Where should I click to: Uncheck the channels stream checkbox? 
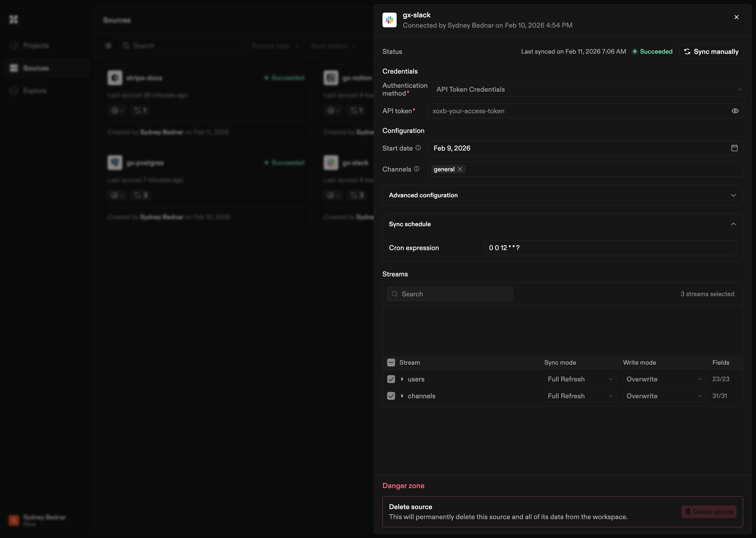click(391, 396)
